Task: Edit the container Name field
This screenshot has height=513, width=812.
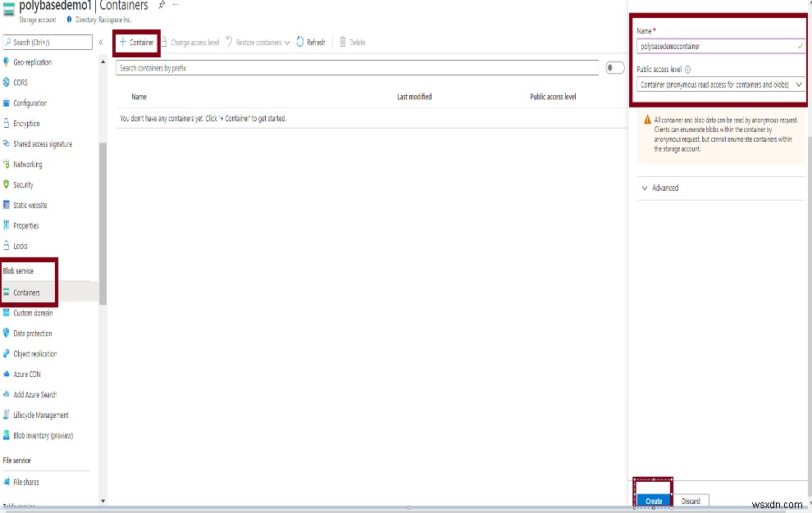Action: (720, 46)
